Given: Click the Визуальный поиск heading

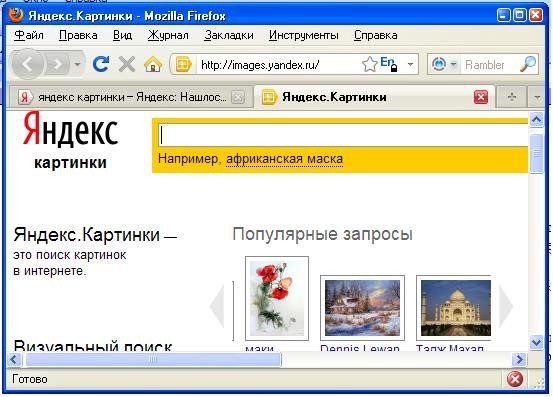Looking at the screenshot, I should tap(92, 346).
